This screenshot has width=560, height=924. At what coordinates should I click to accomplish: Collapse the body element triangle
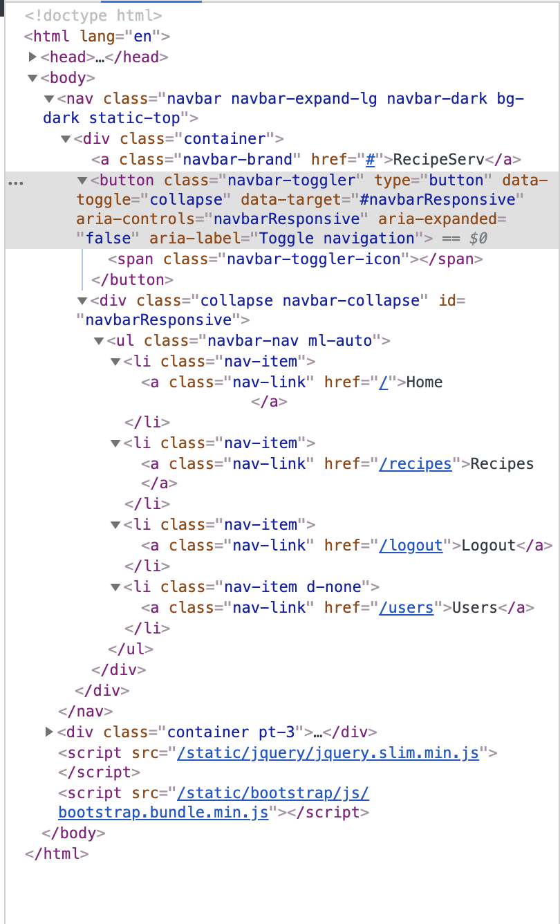(x=32, y=78)
